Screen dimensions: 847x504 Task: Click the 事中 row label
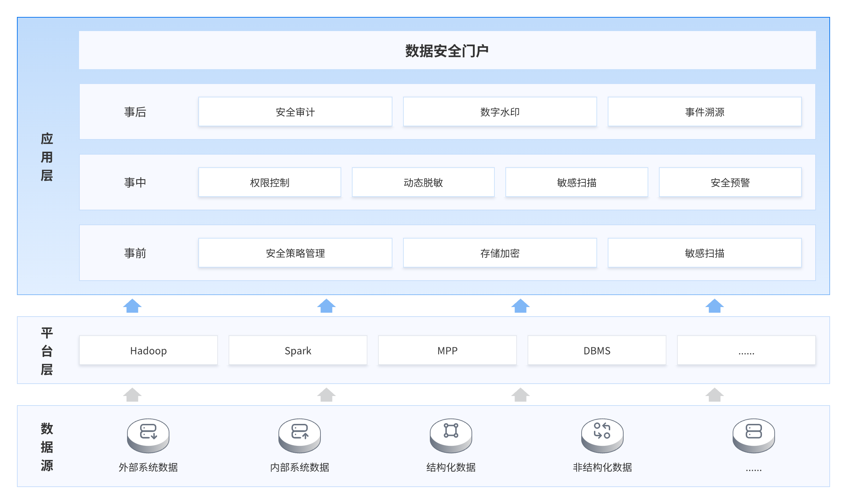tap(135, 182)
